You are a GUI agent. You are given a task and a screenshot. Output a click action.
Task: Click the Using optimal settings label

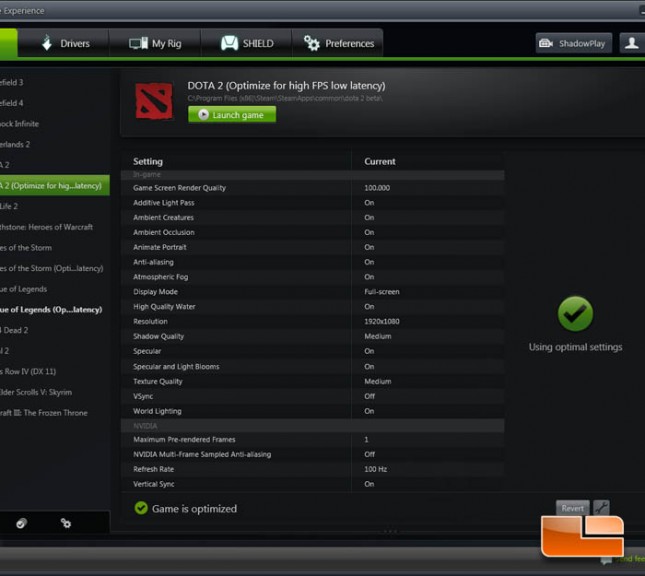point(575,347)
